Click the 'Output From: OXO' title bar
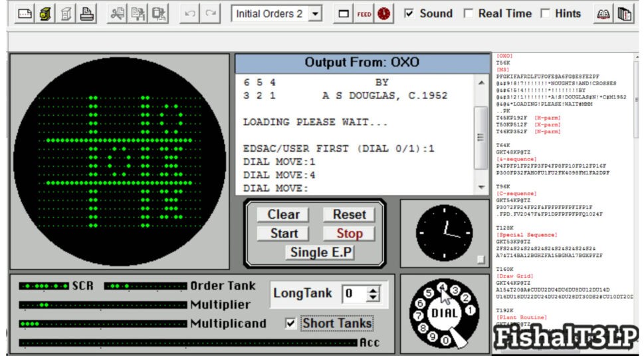This screenshot has width=644, height=356. (362, 63)
